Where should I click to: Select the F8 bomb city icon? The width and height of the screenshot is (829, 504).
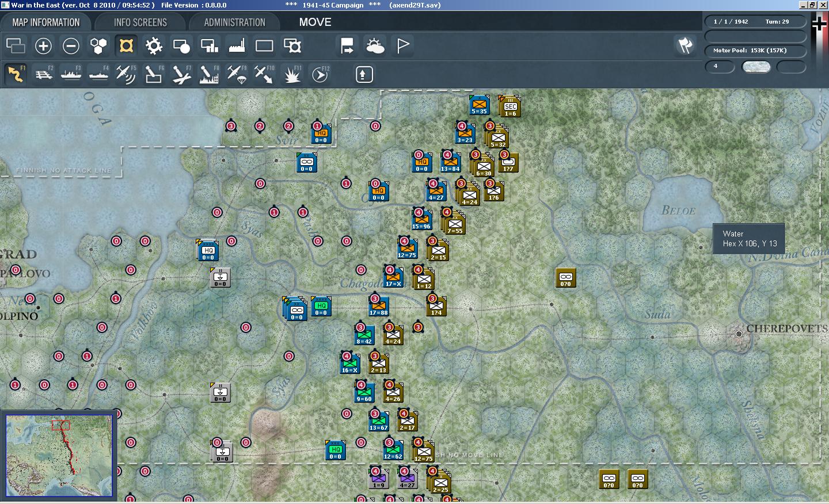click(x=209, y=74)
